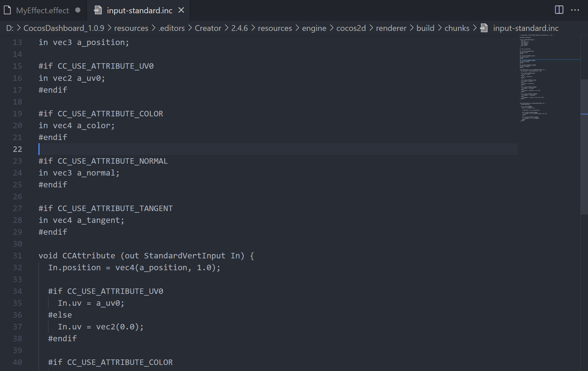
Task: Click '#if CC_USE_ATTRIBUTE_UV0' on line 34
Action: tap(106, 291)
